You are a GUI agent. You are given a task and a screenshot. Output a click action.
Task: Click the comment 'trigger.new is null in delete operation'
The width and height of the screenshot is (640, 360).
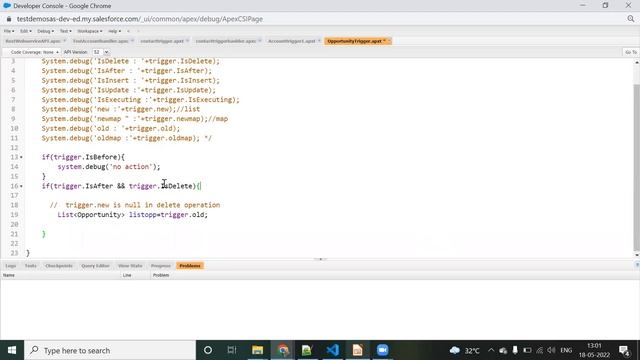pyautogui.click(x=142, y=205)
